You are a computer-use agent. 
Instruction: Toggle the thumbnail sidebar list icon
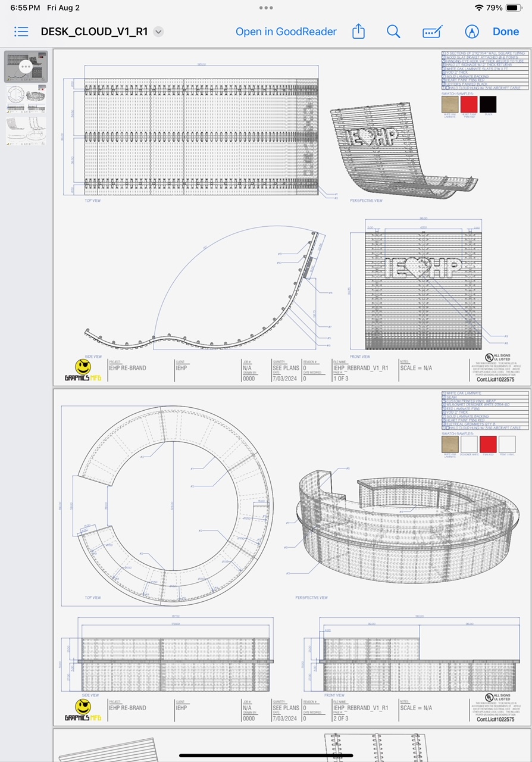pyautogui.click(x=21, y=32)
